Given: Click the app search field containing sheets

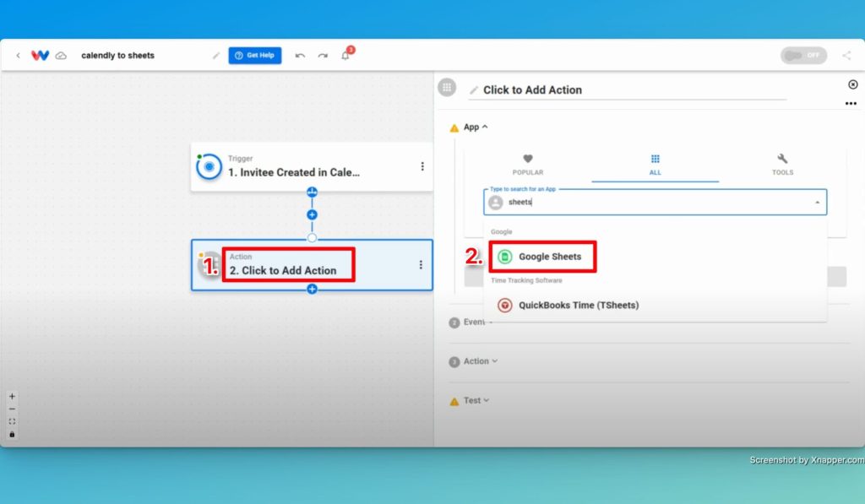Looking at the screenshot, I should tap(655, 203).
